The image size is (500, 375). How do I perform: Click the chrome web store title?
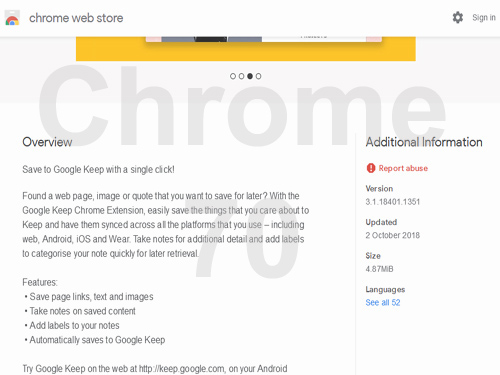[x=76, y=18]
